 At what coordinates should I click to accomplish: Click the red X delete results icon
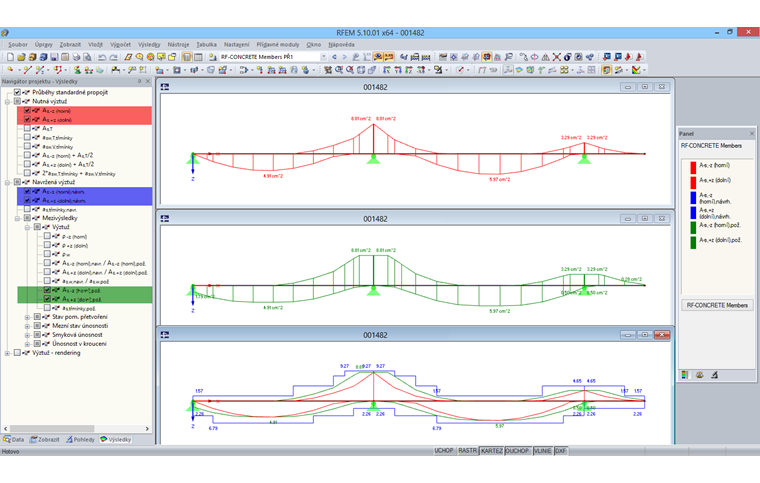click(557, 57)
